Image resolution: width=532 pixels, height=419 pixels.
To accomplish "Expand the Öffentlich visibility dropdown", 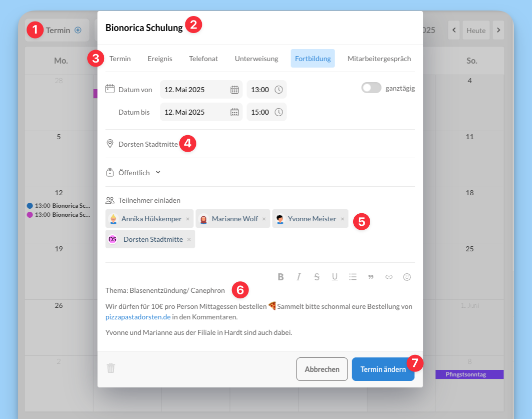I will tap(158, 172).
